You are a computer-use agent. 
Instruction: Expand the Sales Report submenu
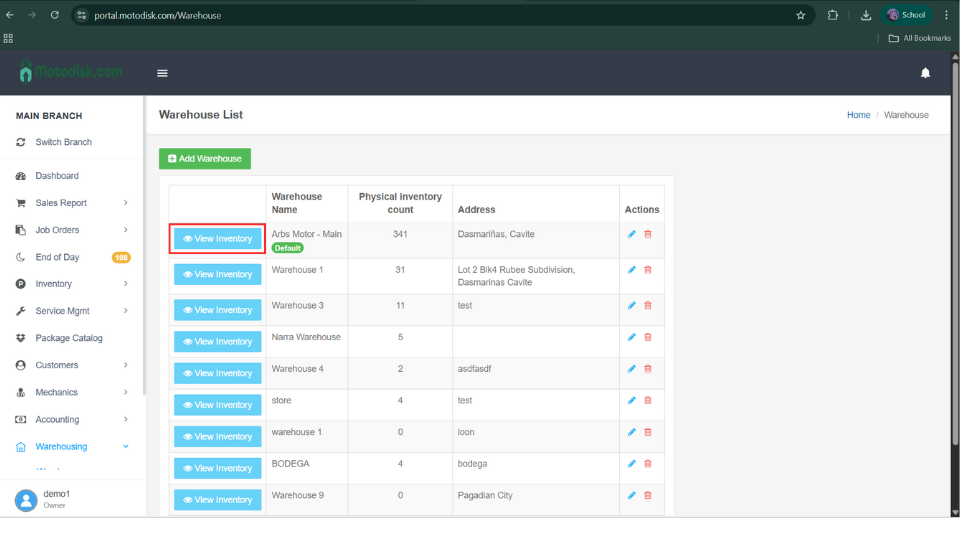click(x=125, y=203)
